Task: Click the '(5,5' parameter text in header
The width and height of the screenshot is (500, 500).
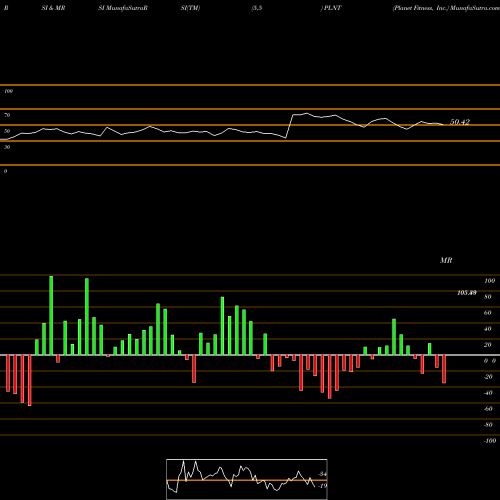Action: click(x=257, y=8)
